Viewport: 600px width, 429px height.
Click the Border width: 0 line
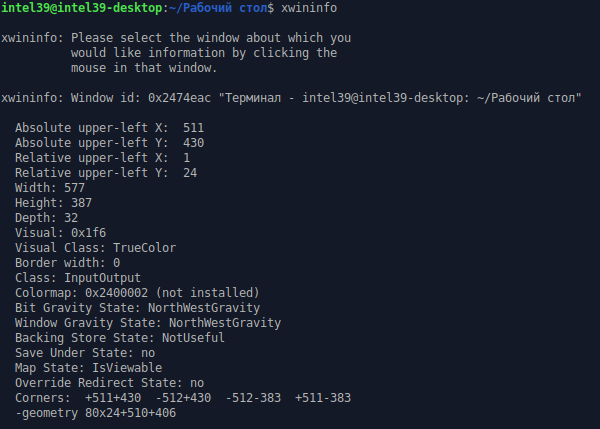point(67,263)
